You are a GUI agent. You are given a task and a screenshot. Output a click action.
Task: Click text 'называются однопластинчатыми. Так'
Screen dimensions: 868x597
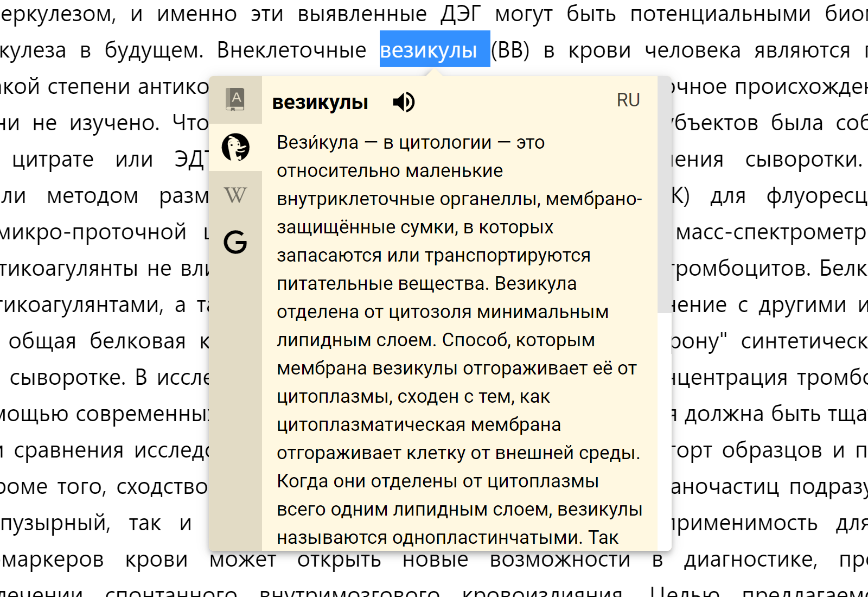(x=448, y=537)
